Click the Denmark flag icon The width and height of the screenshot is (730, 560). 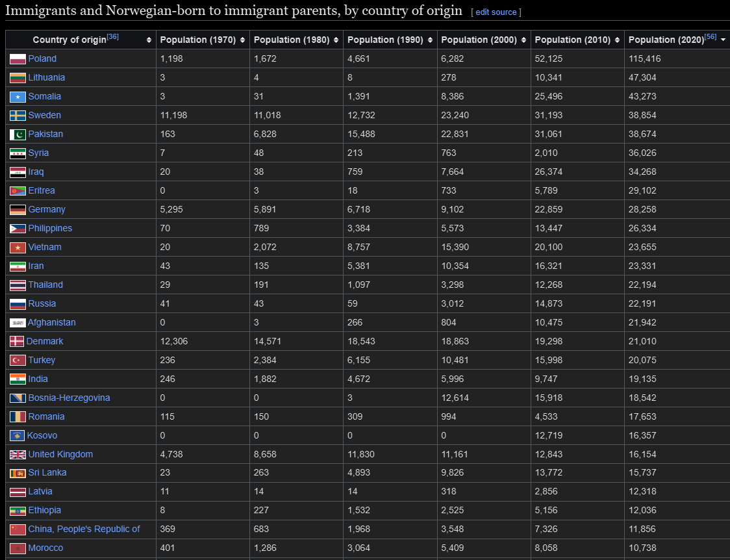click(x=17, y=342)
